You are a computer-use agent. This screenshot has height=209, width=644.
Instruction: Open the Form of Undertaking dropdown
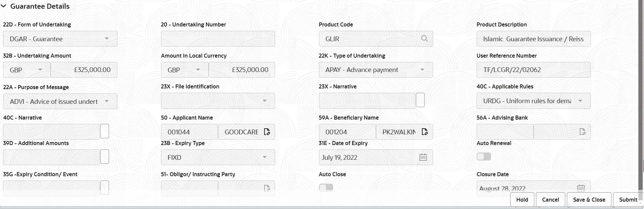click(107, 39)
